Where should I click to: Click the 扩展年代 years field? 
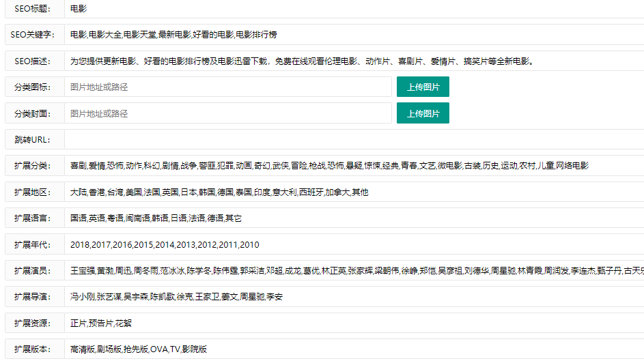354,244
